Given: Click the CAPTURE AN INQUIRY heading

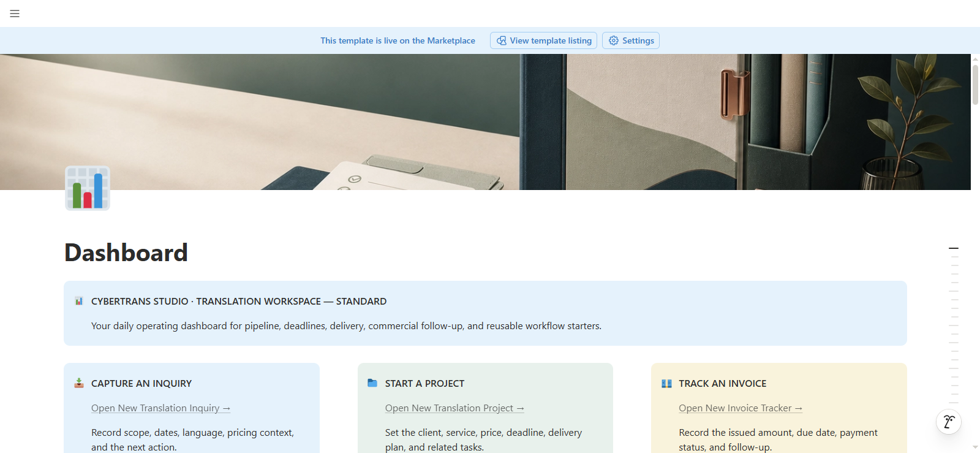Looking at the screenshot, I should 141,384.
